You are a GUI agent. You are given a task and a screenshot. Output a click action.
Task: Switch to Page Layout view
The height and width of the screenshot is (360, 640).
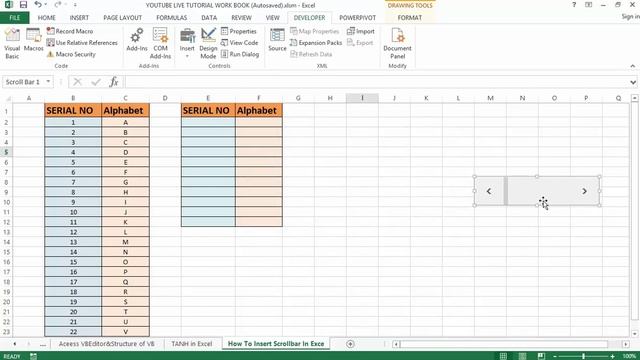[x=522, y=356]
